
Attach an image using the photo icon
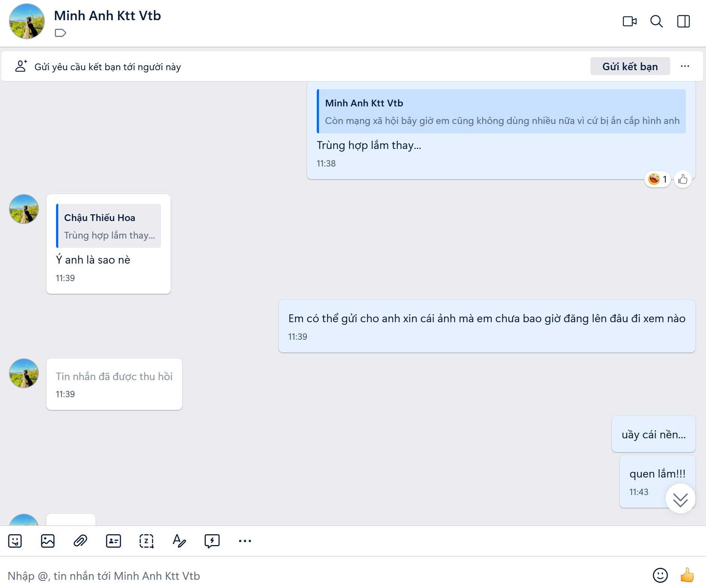[x=48, y=541]
